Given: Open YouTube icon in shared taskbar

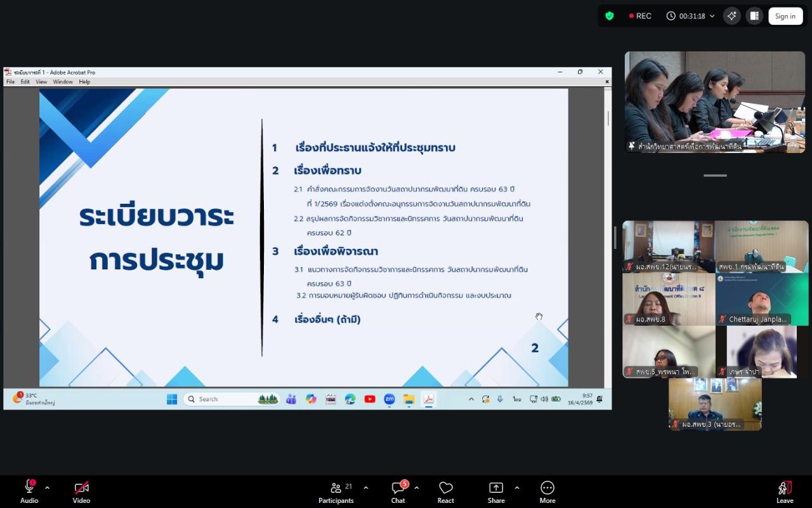Looking at the screenshot, I should click(370, 399).
